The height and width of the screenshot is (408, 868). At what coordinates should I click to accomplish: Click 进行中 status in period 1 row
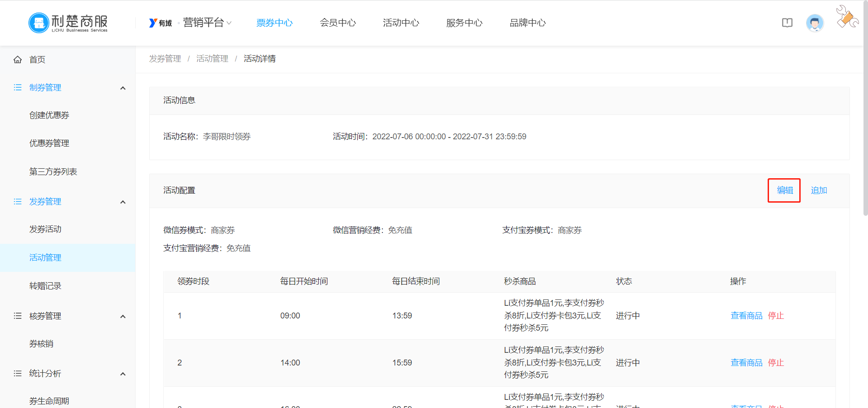[627, 316]
